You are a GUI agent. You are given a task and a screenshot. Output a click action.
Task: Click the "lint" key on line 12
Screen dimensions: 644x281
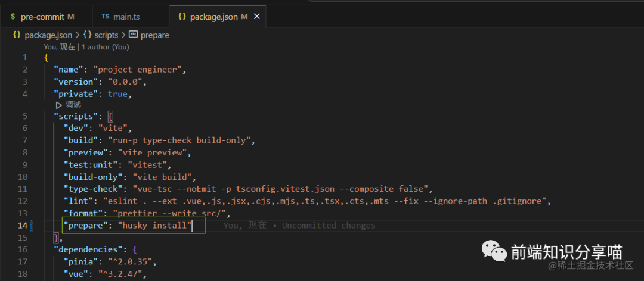point(79,201)
